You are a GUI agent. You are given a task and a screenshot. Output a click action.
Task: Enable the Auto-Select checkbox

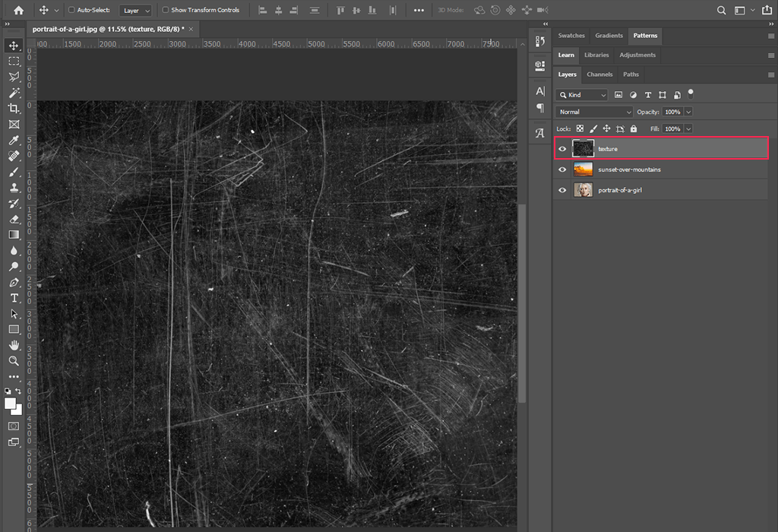(71, 11)
